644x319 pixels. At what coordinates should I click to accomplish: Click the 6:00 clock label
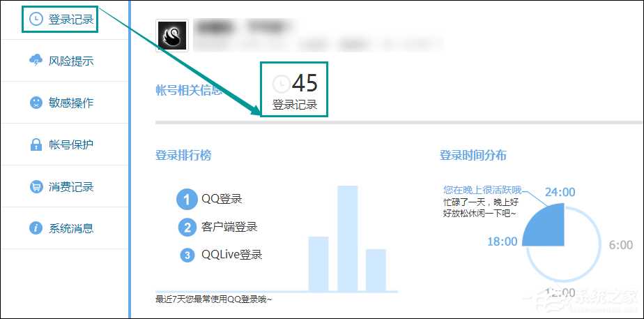coord(620,245)
